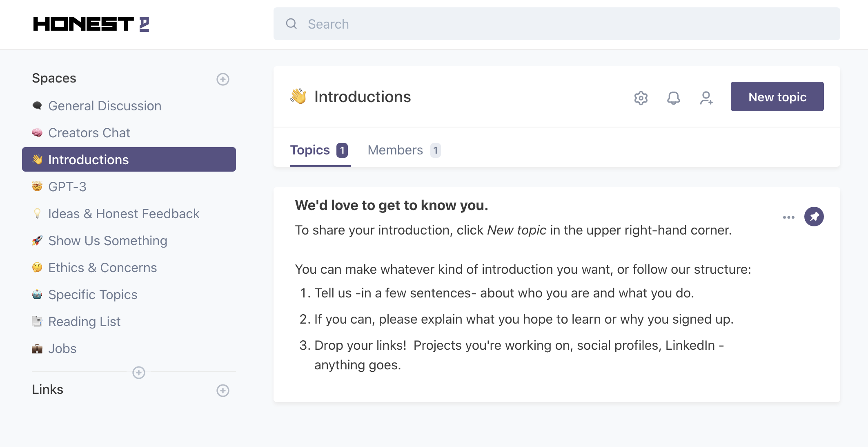868x447 pixels.
Task: Click the speech bubble icon beside General Discussion
Action: tap(37, 106)
